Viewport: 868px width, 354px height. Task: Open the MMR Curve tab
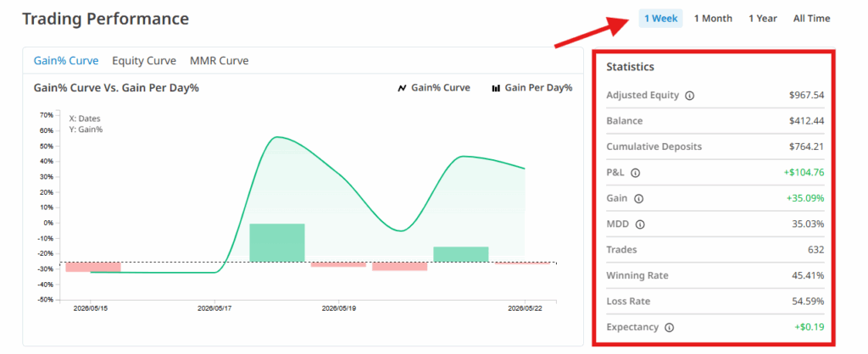(x=220, y=61)
